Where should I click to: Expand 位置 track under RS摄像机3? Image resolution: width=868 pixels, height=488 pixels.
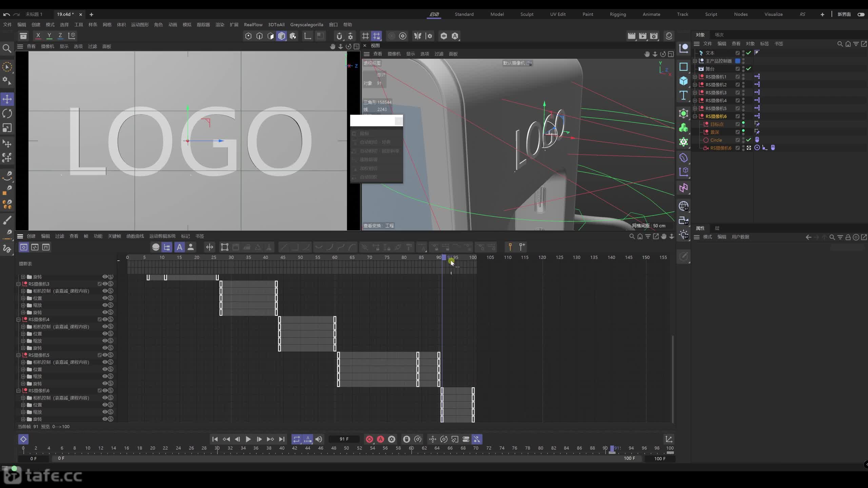[23, 298]
